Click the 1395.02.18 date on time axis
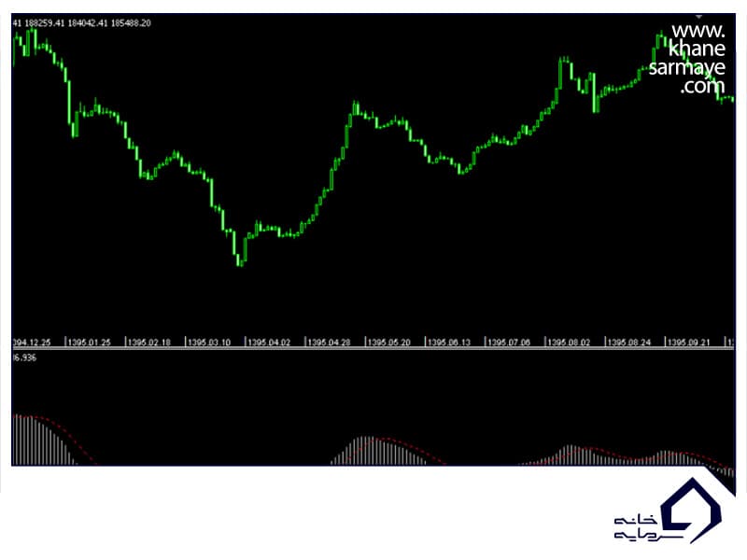747x560 pixels. pos(149,343)
